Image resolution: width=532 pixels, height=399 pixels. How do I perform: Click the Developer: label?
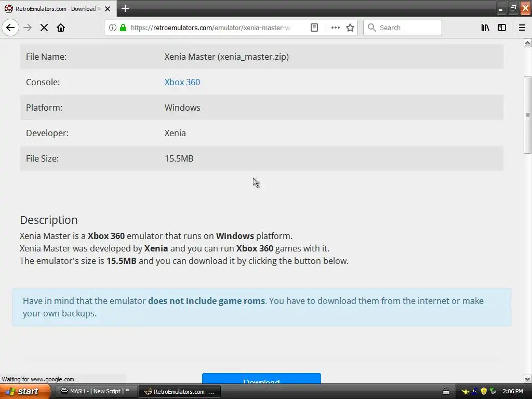[47, 133]
